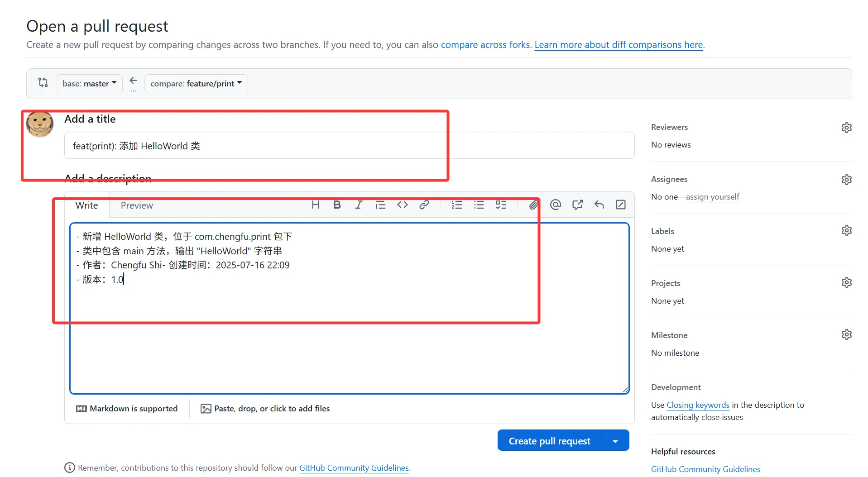Attach files using the paperclip icon
The width and height of the screenshot is (868, 477).
(x=534, y=205)
